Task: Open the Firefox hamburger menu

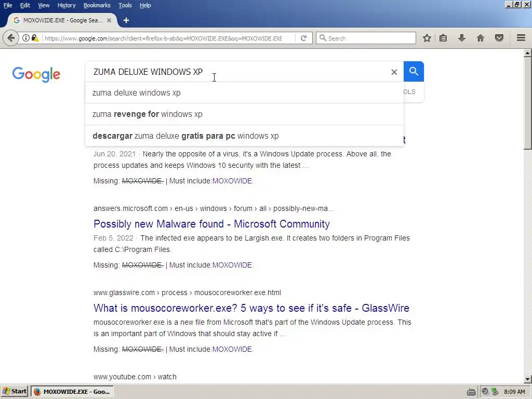Action: (521, 38)
